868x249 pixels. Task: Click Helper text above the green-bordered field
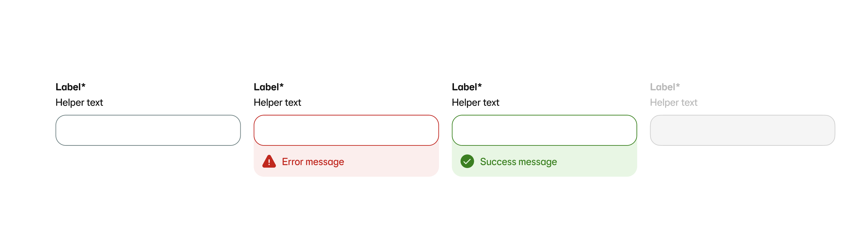pos(476,103)
